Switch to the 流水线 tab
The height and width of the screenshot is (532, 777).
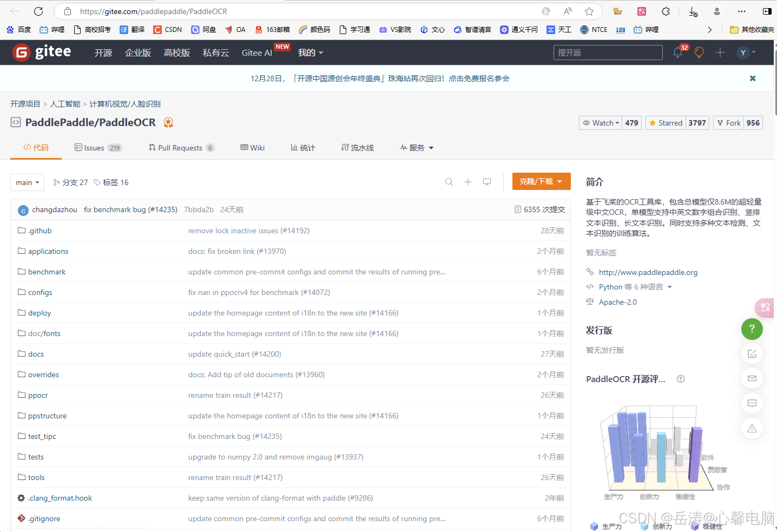(x=357, y=148)
